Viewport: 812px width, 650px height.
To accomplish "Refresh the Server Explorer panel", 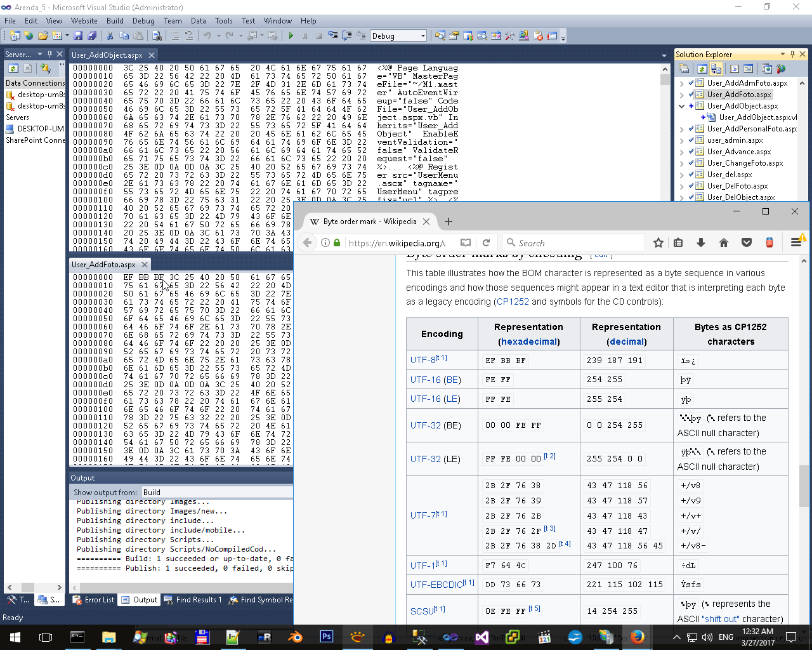I will [13, 68].
